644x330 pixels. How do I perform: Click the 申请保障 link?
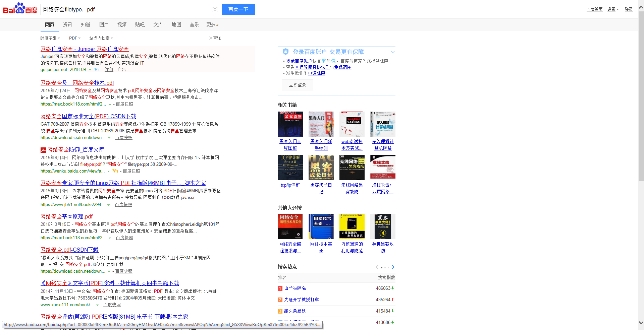point(317,73)
